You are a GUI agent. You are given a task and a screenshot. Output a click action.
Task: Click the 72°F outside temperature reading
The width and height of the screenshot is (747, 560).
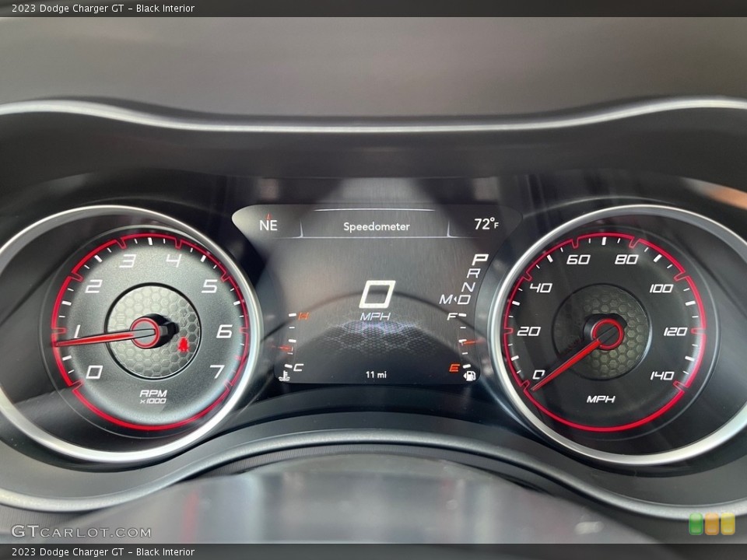coord(486,223)
